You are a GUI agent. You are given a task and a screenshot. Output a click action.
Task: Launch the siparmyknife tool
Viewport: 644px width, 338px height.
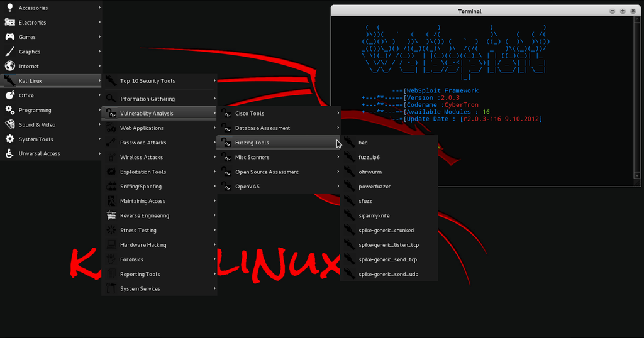pos(389,215)
